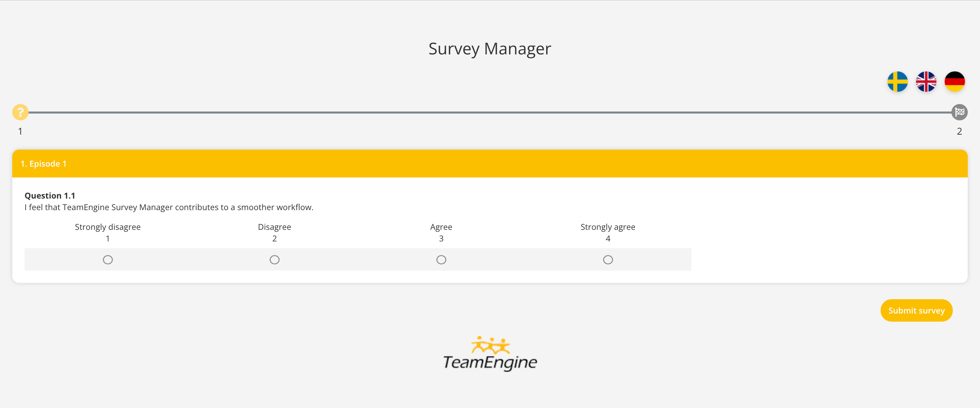Switch survey language to English
Image resolution: width=980 pixels, height=408 pixels.
click(926, 81)
